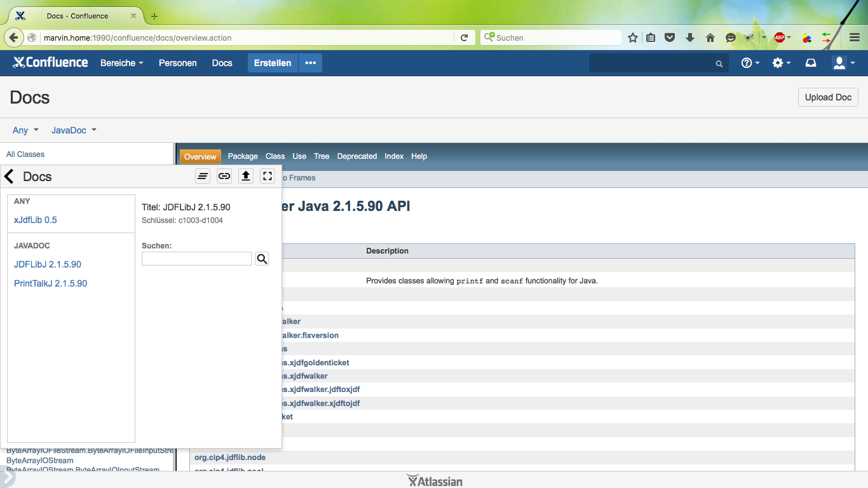
Task: Open the Bereiche dropdown menu
Action: [122, 63]
